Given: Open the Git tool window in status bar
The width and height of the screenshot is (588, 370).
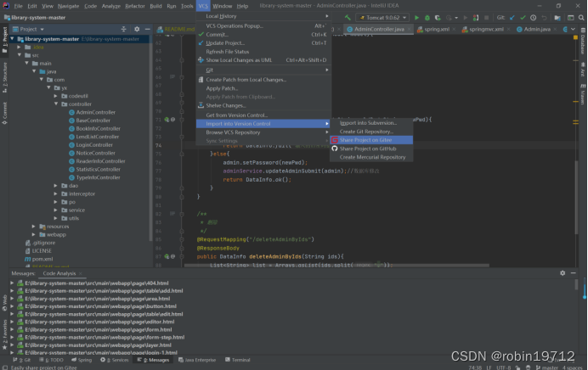Looking at the screenshot, I should [x=22, y=360].
